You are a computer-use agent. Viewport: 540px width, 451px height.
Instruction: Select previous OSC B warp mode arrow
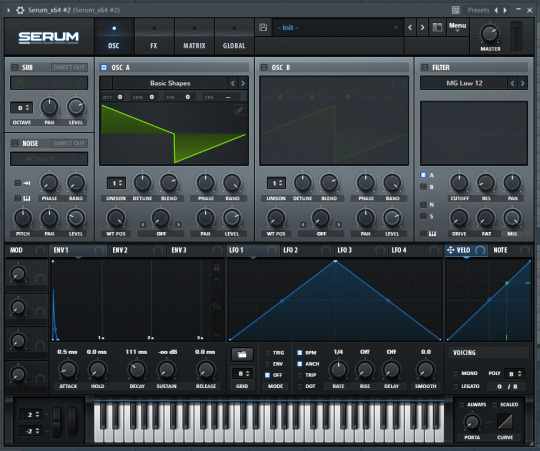click(303, 224)
